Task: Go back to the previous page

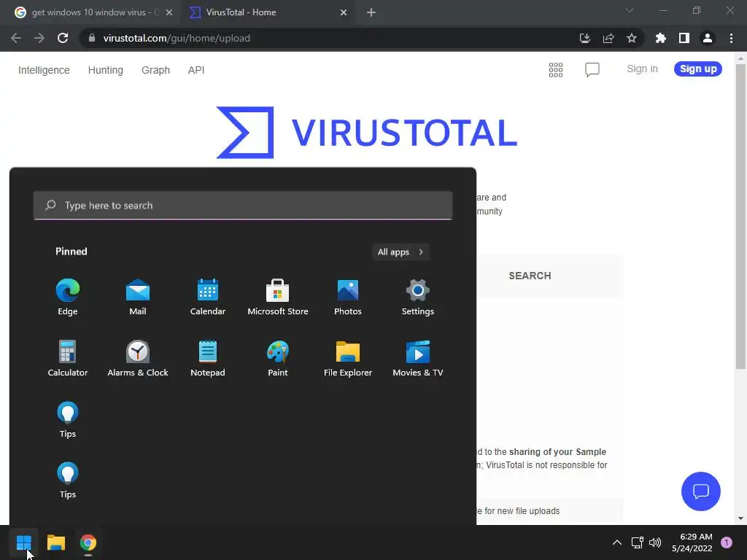Action: click(x=16, y=38)
